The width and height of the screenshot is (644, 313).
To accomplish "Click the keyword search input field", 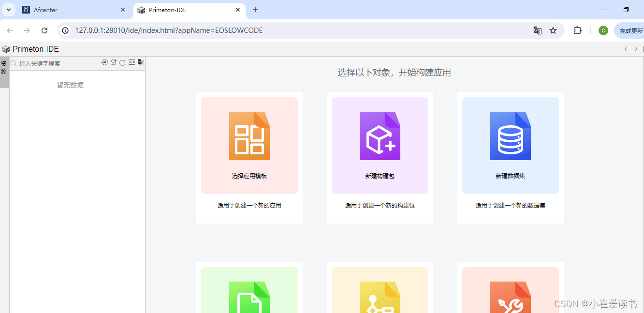I will click(x=58, y=63).
